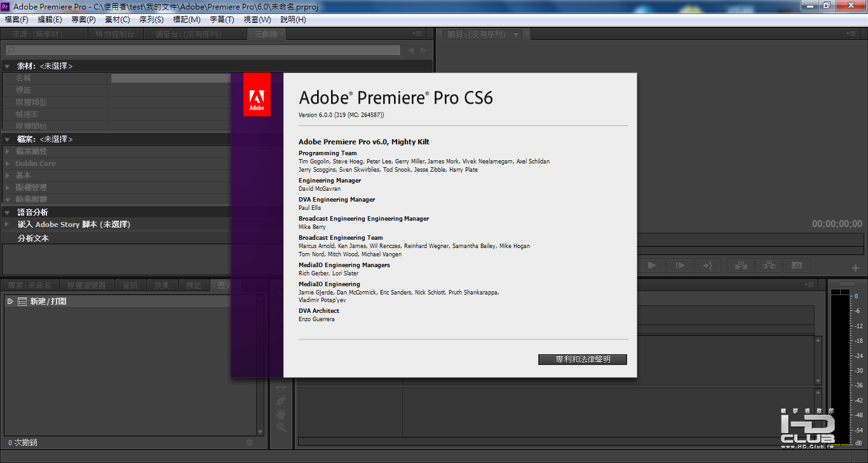
Task: Expand 嵌入 Adobe Story 腳本 row
Action: click(7, 225)
